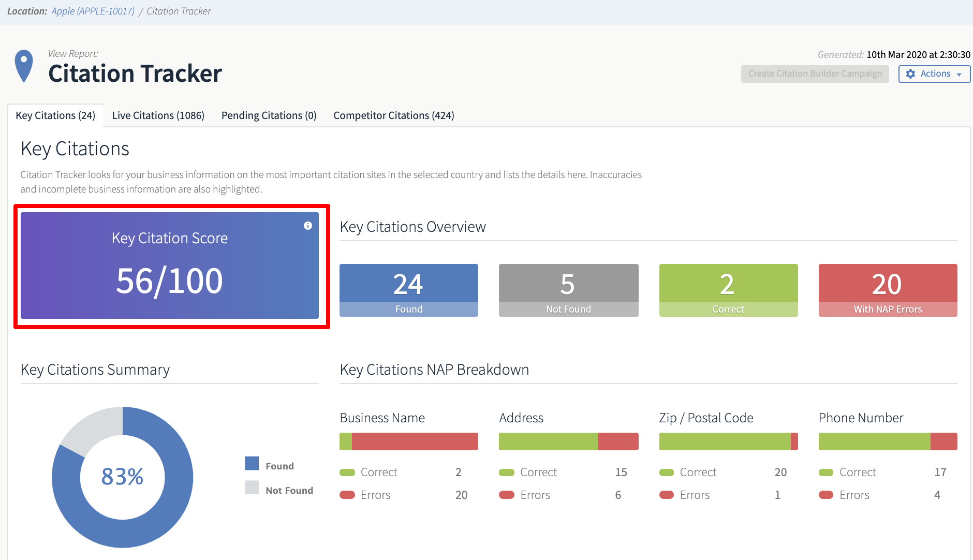
Task: Click the Not Found legend label
Action: point(289,491)
